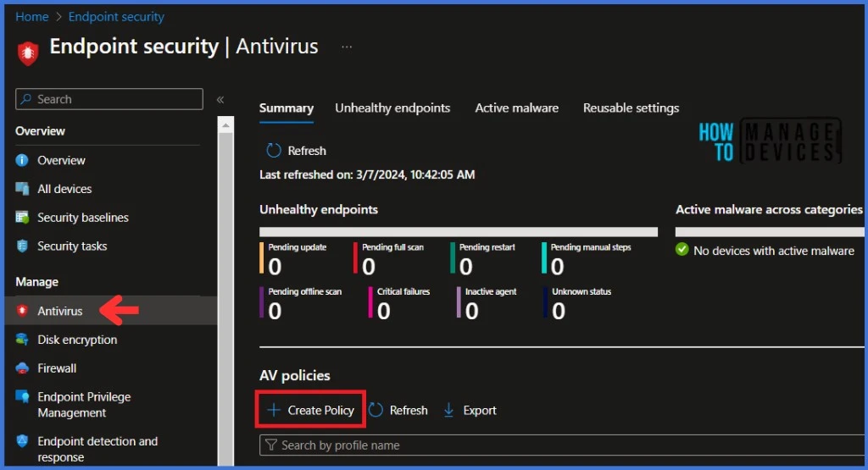Click the Inactive agent count

[x=471, y=311]
